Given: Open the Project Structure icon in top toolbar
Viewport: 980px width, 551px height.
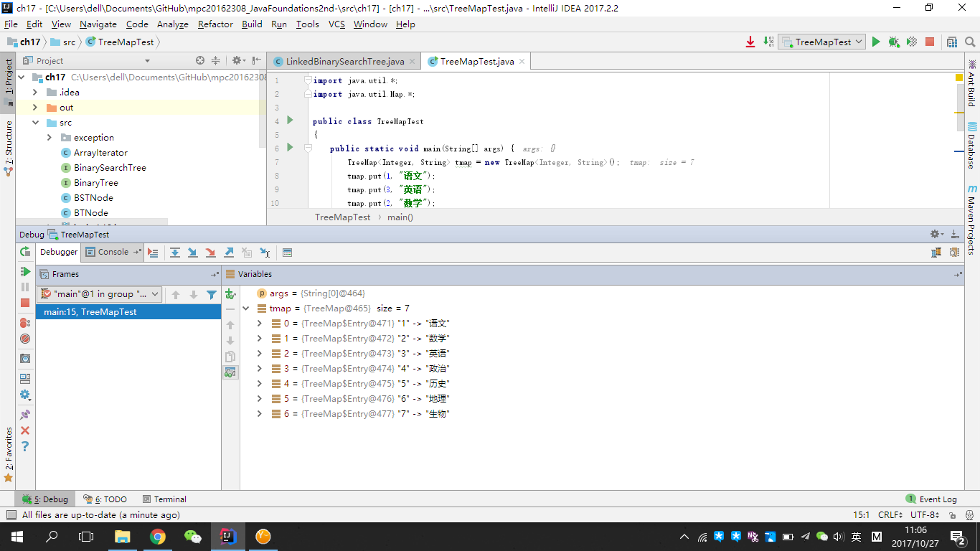Looking at the screenshot, I should click(952, 42).
